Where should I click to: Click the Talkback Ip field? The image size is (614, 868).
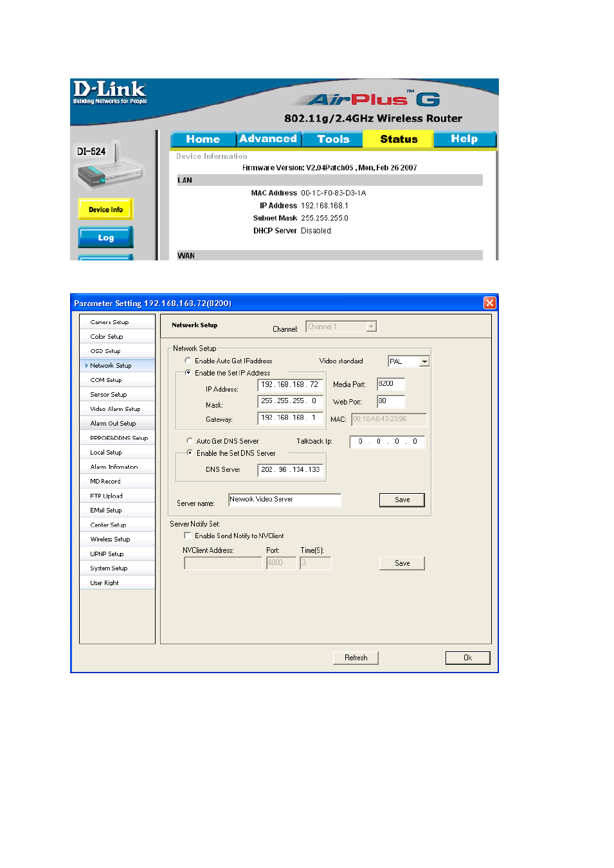pos(388,442)
